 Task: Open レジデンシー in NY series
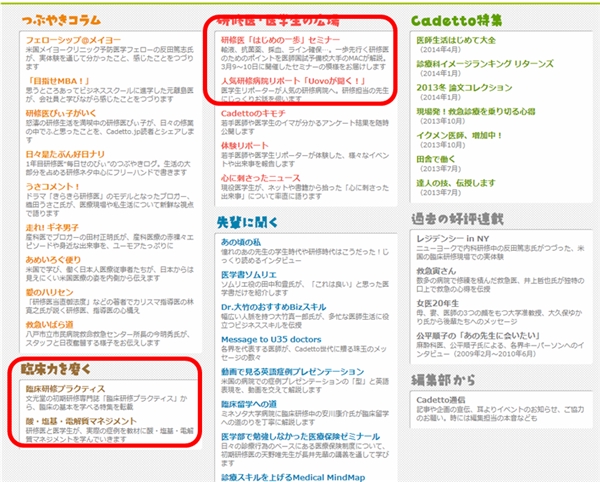[x=453, y=239]
